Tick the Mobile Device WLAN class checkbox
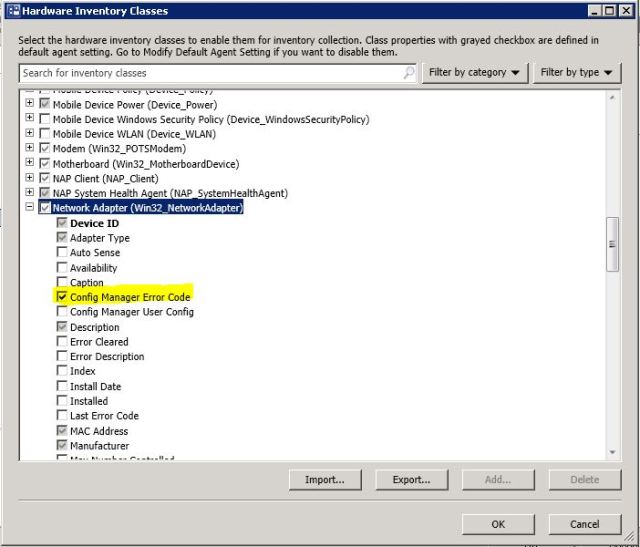Image resolution: width=640 pixels, height=547 pixels. [44, 134]
